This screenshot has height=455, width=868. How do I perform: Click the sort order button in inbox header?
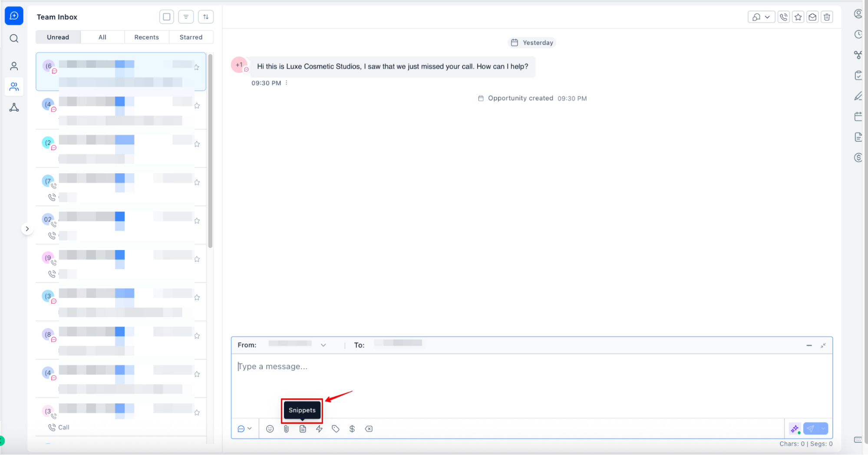(x=206, y=17)
